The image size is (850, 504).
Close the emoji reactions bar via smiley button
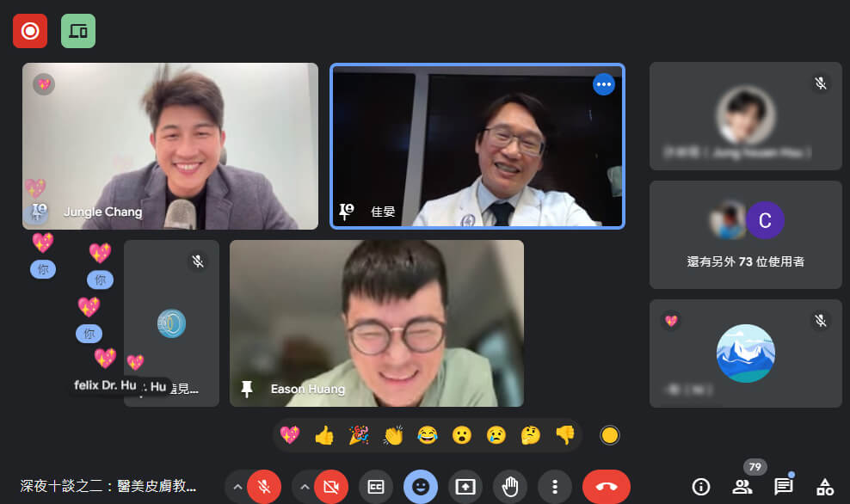click(x=421, y=487)
